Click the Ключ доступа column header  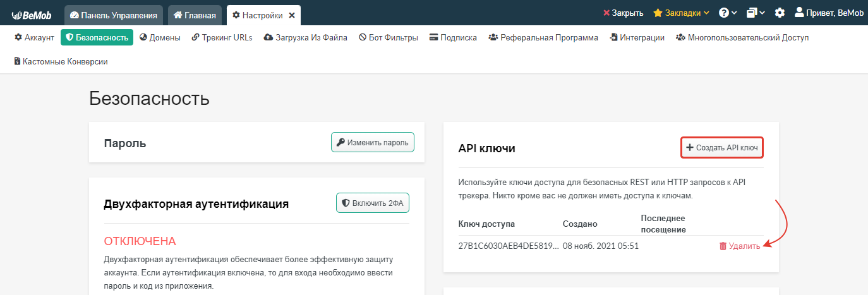pyautogui.click(x=486, y=224)
